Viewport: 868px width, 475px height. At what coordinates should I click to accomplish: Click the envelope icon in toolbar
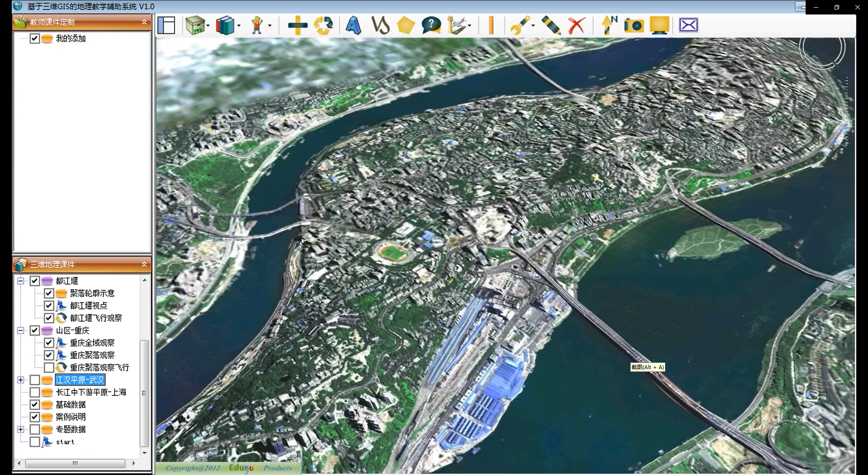[x=688, y=25]
